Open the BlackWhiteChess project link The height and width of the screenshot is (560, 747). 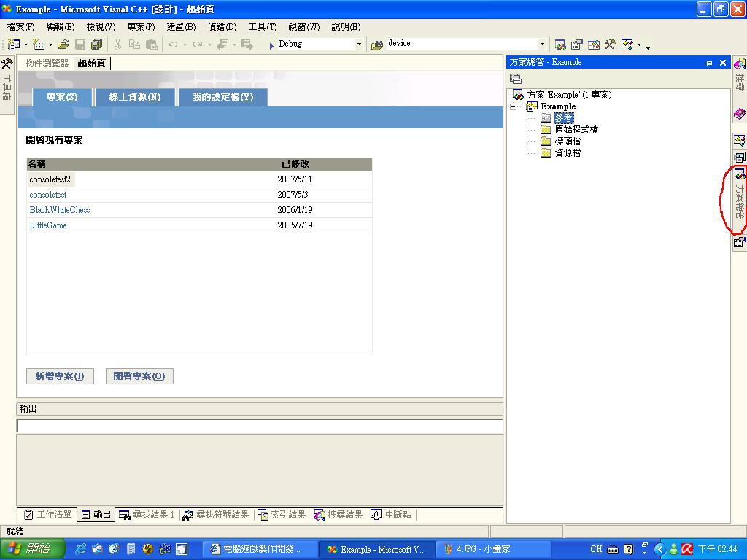pos(60,210)
